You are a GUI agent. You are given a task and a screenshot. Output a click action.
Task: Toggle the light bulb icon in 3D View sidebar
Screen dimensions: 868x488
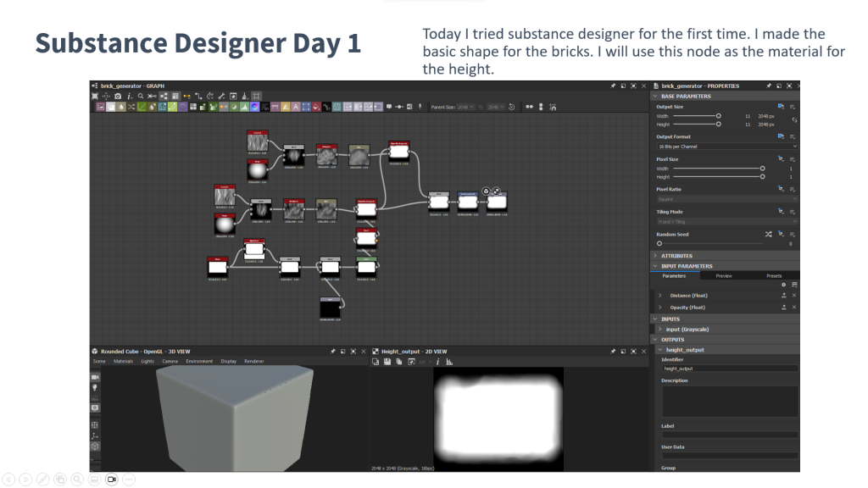(x=95, y=387)
